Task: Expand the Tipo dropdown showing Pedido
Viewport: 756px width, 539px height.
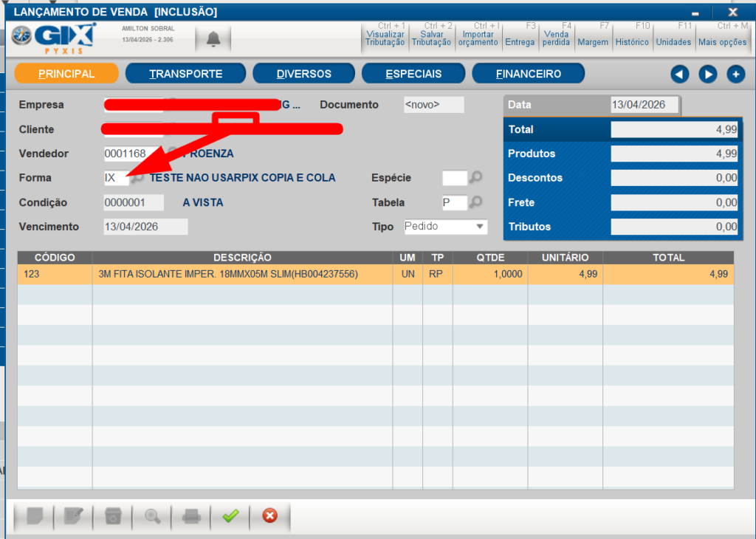Action: (480, 227)
